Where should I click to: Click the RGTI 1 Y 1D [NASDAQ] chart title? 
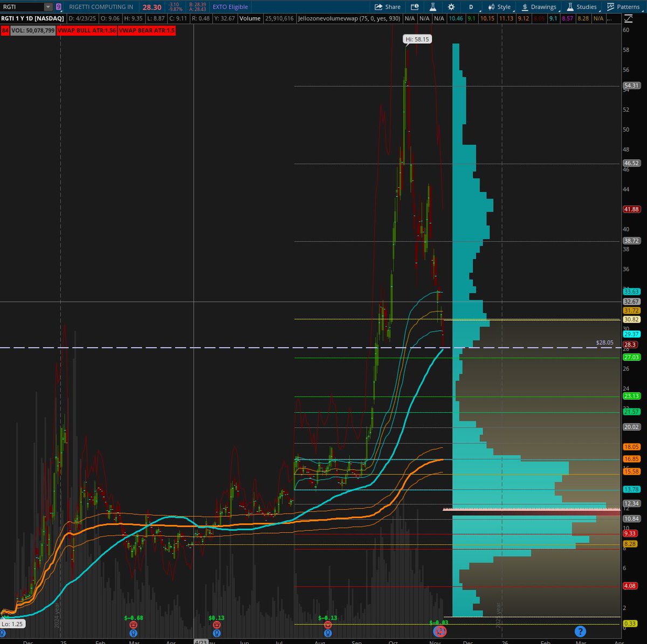[33, 18]
